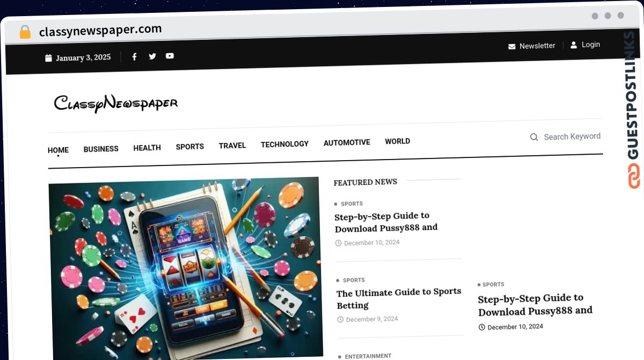644x360 pixels.
Task: Open the Twitter social icon
Action: click(152, 56)
